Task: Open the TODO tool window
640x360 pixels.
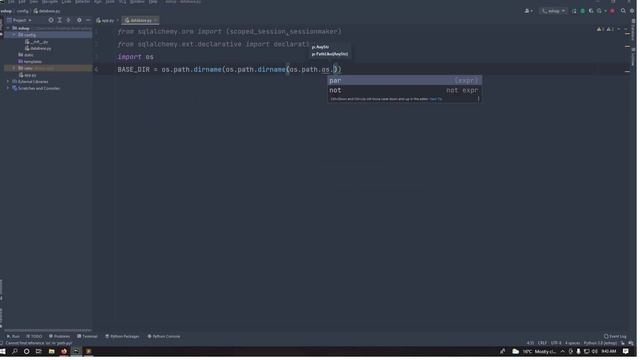Action: (x=34, y=337)
